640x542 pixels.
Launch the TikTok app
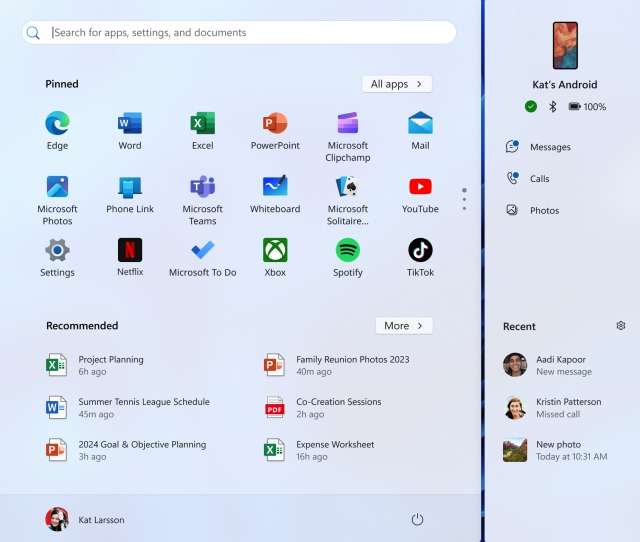coord(420,258)
